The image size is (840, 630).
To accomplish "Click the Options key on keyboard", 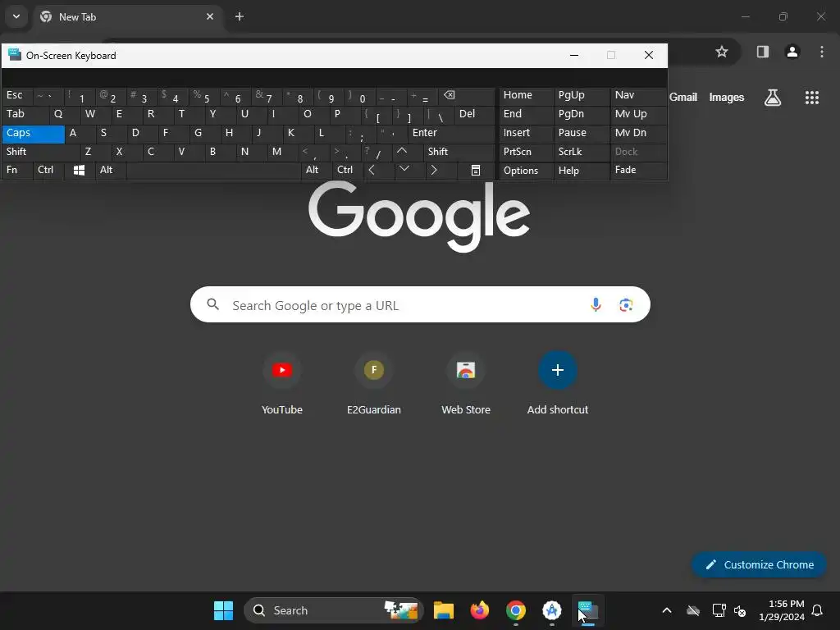I will pyautogui.click(x=526, y=171).
